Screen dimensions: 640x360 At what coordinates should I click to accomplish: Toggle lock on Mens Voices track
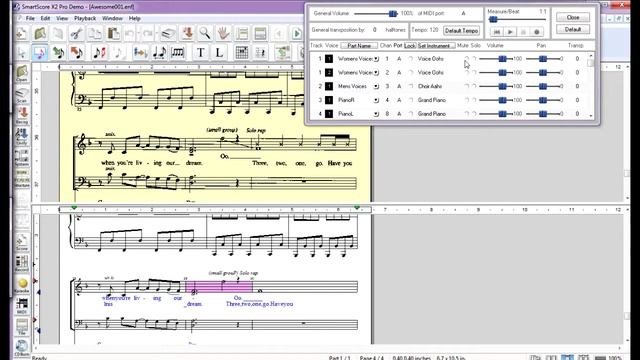tap(411, 86)
